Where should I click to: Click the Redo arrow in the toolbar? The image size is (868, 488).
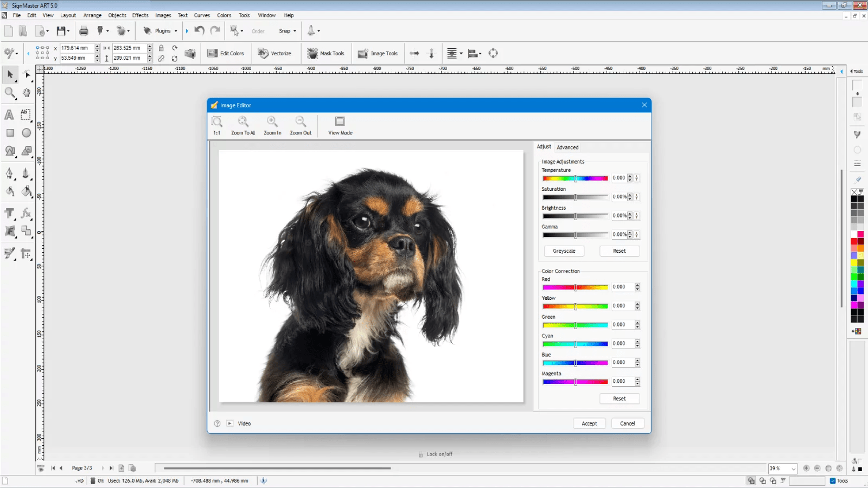[215, 31]
